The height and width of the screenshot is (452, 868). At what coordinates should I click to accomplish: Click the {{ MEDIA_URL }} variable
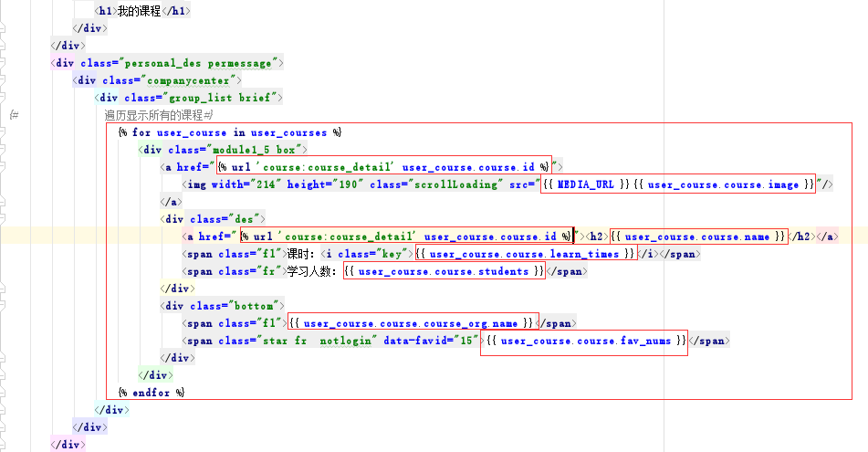587,184
